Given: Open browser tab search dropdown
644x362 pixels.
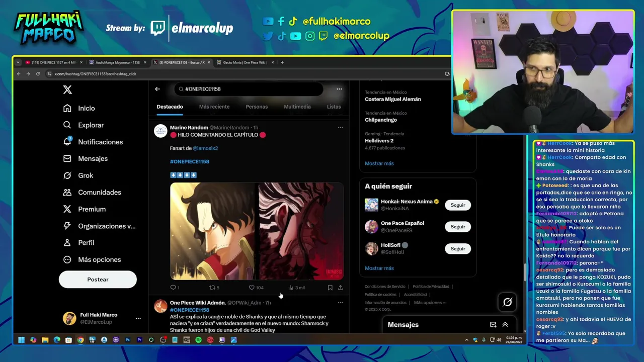Looking at the screenshot, I should (18, 62).
